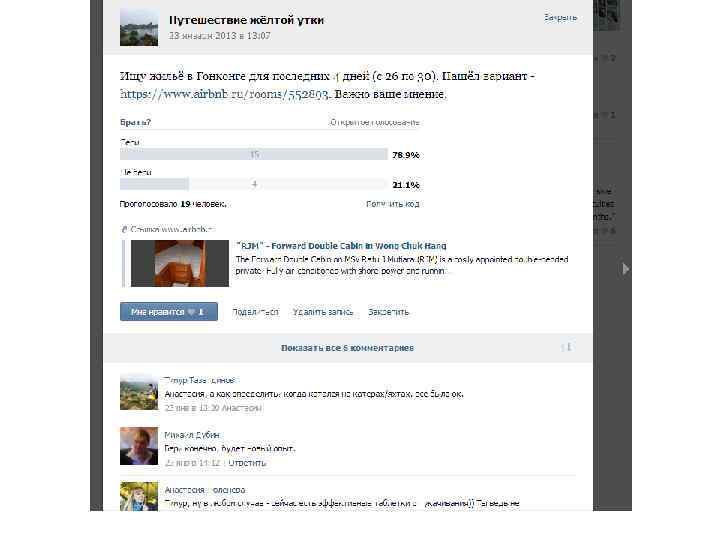
Task: Open the RJM cabin preview thumbnail
Action: (180, 264)
